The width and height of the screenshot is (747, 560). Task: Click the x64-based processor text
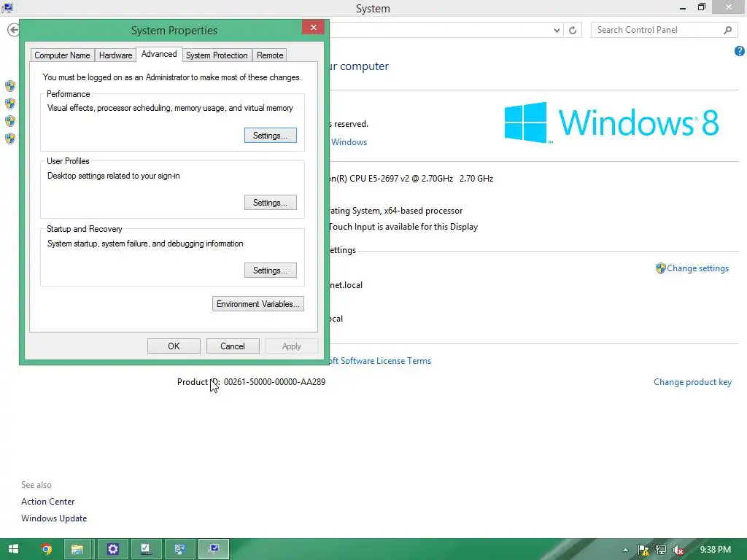coord(423,211)
